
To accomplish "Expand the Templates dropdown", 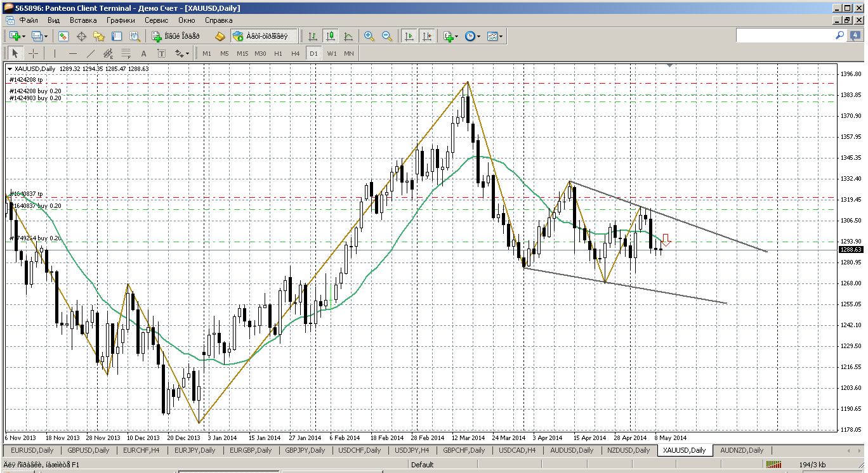I will coord(501,37).
